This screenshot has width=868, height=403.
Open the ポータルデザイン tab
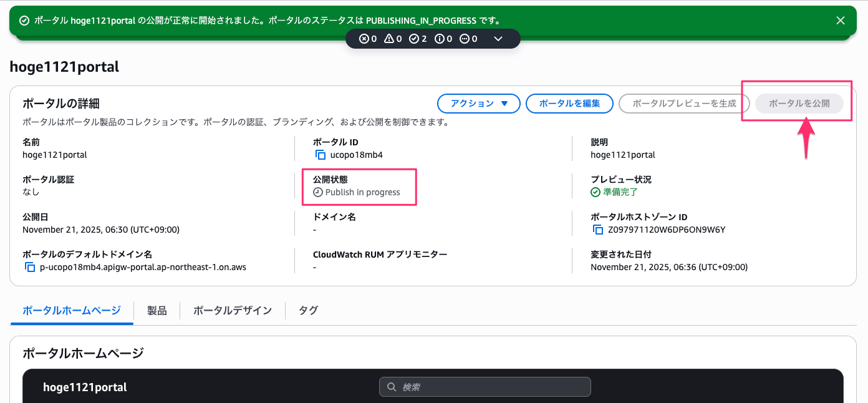233,311
